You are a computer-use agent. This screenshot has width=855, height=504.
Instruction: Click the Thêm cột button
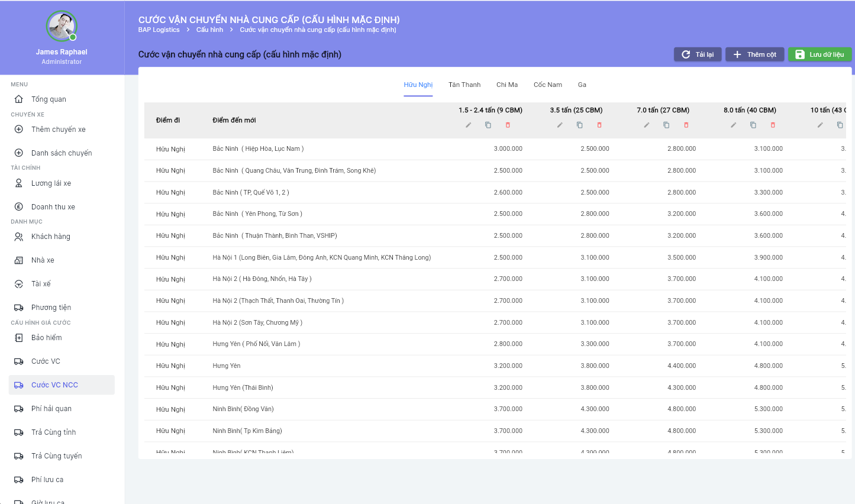click(754, 54)
